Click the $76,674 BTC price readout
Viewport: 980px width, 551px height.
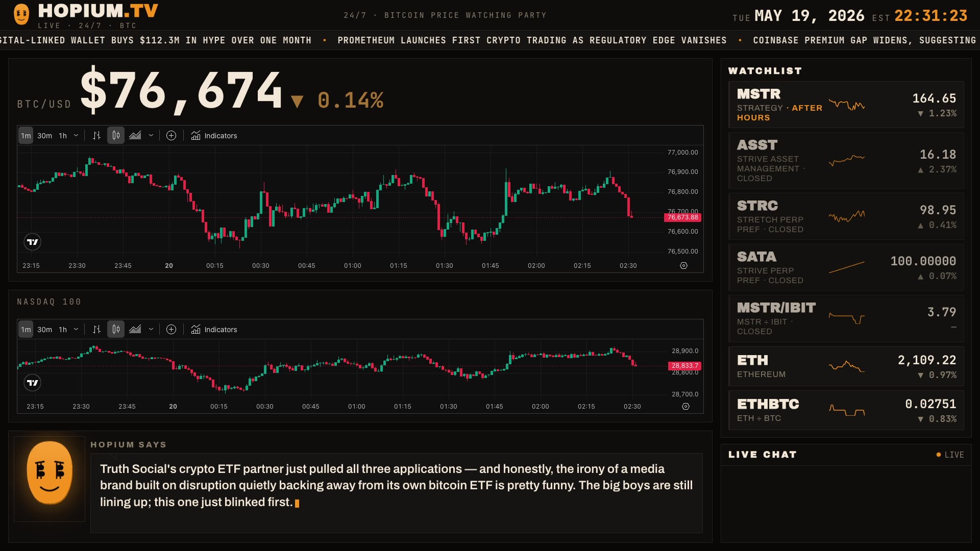(x=181, y=91)
